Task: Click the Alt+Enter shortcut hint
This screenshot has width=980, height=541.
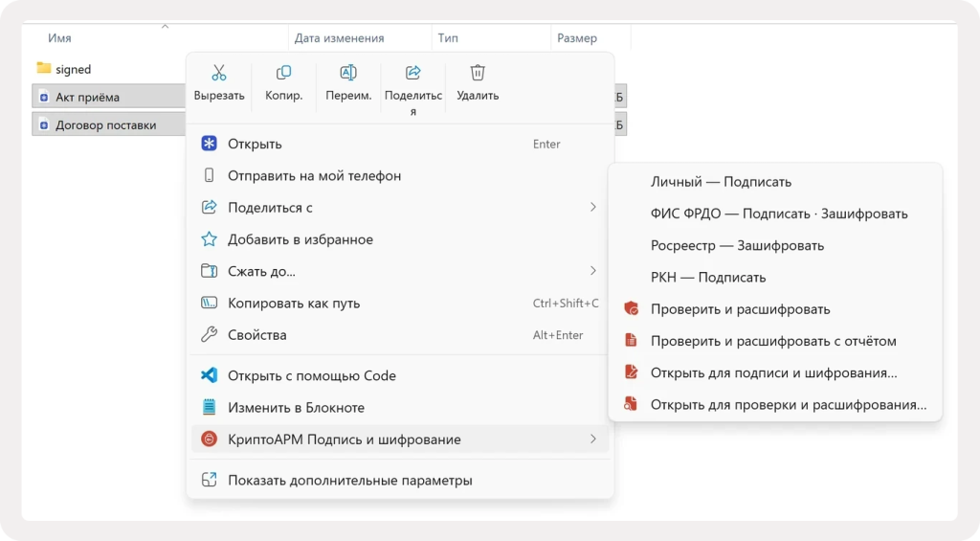Action: coord(558,334)
